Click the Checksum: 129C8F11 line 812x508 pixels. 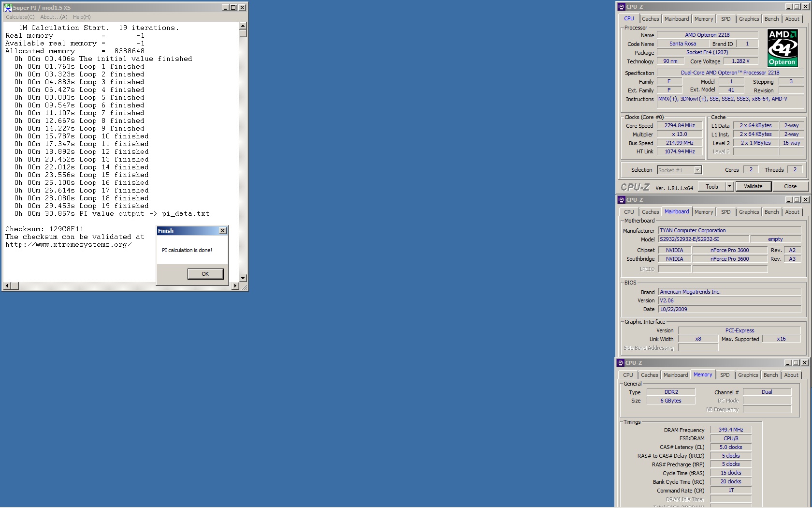(x=44, y=229)
